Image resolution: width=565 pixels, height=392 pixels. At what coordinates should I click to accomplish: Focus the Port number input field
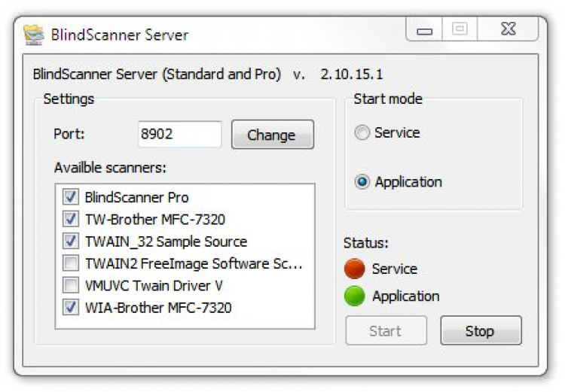[179, 135]
